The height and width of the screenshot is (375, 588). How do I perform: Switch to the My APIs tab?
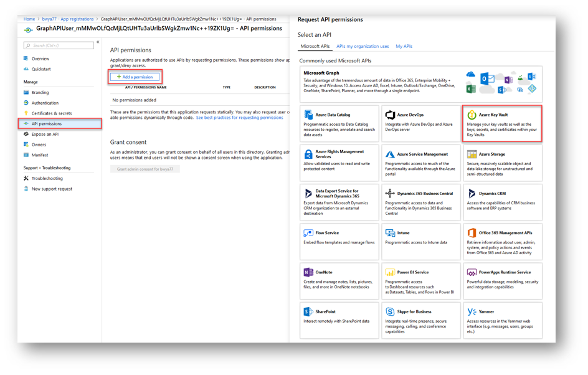(x=404, y=47)
